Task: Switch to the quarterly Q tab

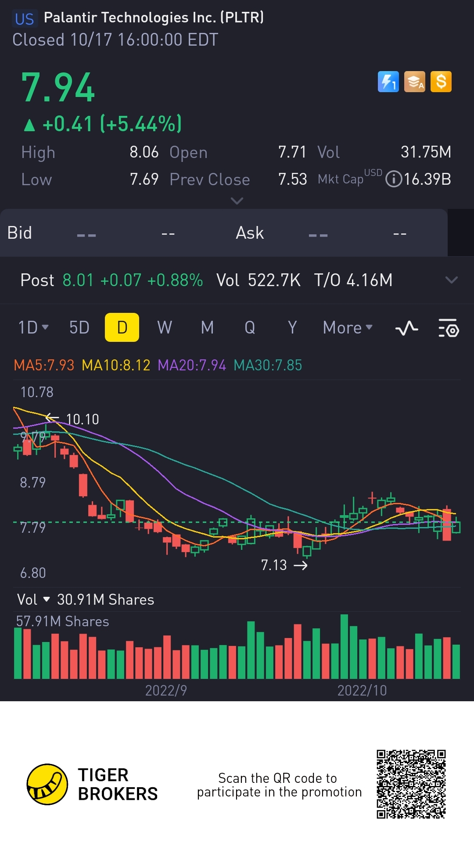Action: (250, 327)
